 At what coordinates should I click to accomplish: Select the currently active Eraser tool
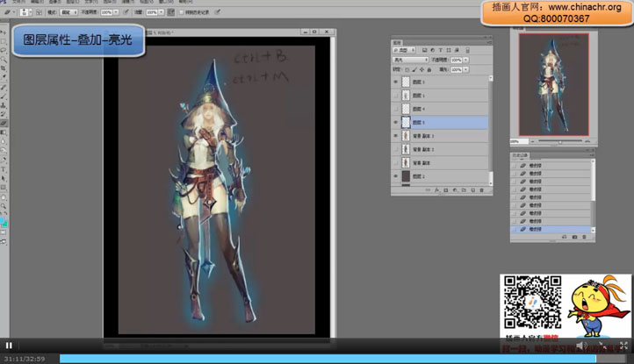point(4,123)
